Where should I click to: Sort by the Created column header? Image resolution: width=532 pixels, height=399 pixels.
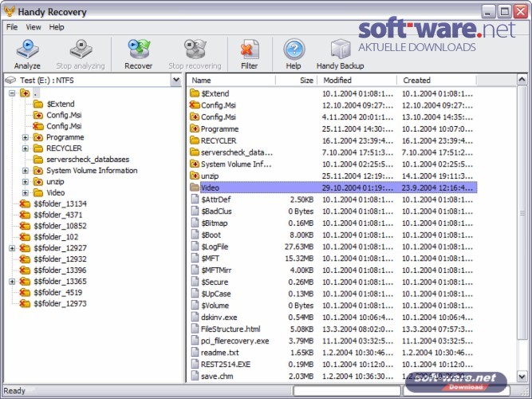click(x=436, y=80)
